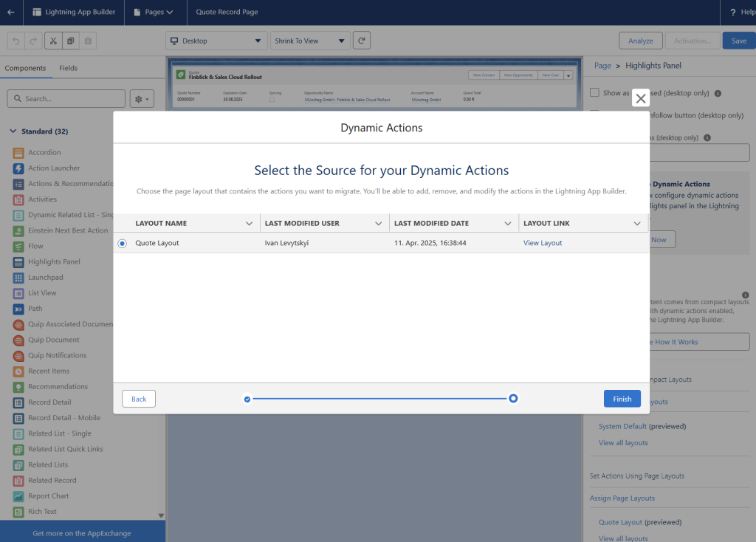Click the first step progress indicator
The image size is (756, 542).
[x=247, y=399]
